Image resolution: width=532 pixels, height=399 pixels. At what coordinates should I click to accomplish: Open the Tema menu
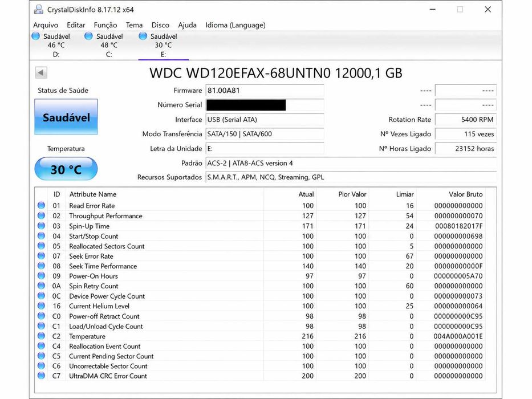click(x=134, y=25)
